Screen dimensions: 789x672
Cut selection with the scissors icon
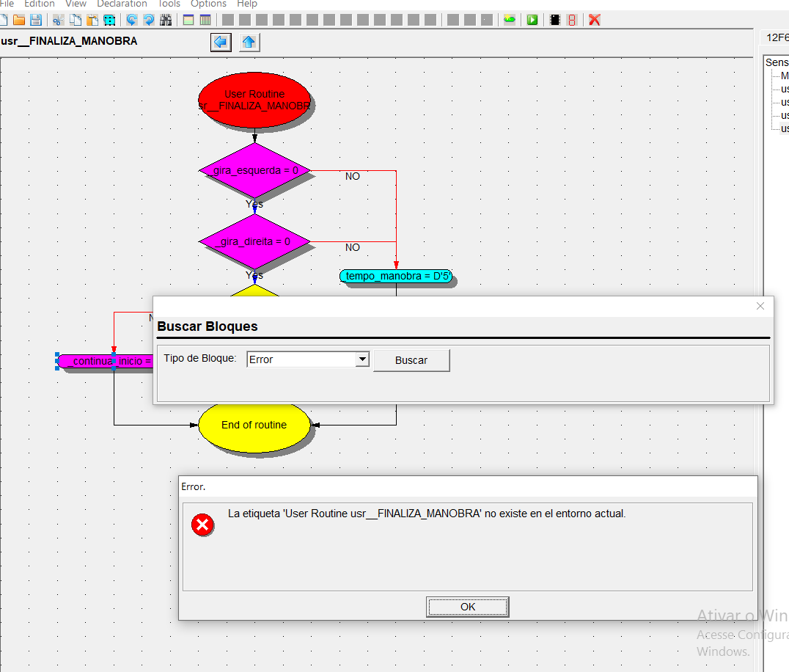[x=59, y=20]
